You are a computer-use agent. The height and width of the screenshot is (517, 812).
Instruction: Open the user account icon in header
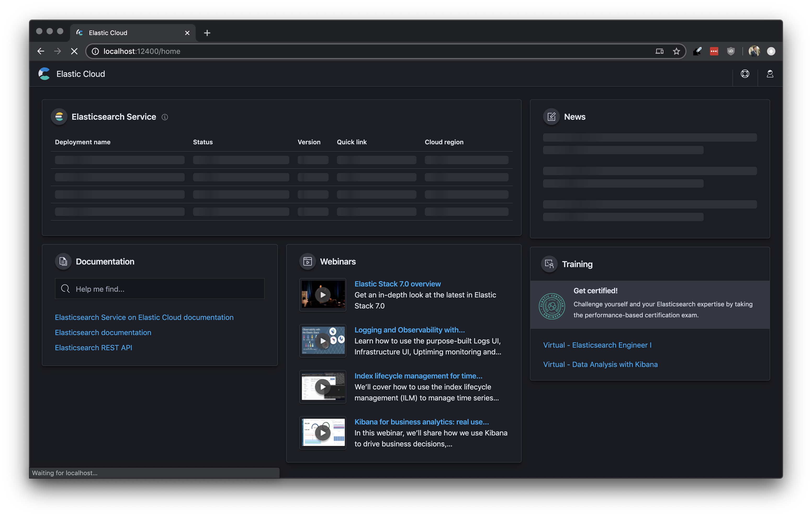tap(770, 74)
